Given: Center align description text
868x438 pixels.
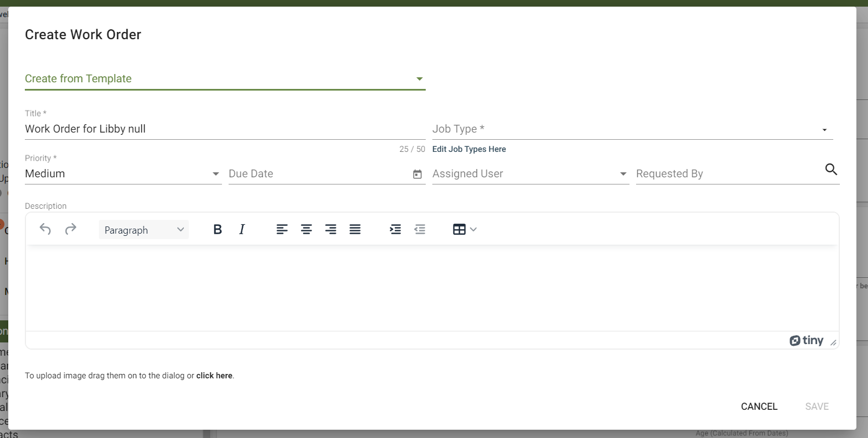Looking at the screenshot, I should [306, 229].
